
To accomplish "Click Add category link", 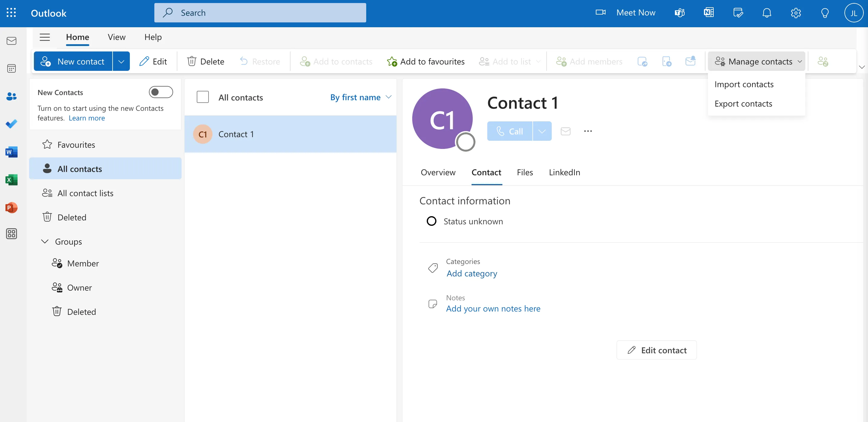I will [472, 273].
